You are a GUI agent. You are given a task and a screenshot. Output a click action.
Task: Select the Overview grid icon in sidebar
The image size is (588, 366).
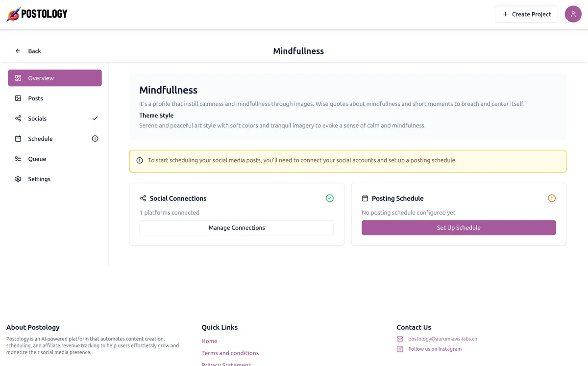19,77
